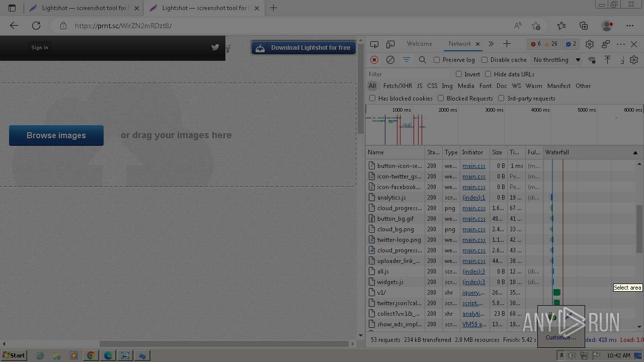Click the browser address bar URL

pos(123,26)
